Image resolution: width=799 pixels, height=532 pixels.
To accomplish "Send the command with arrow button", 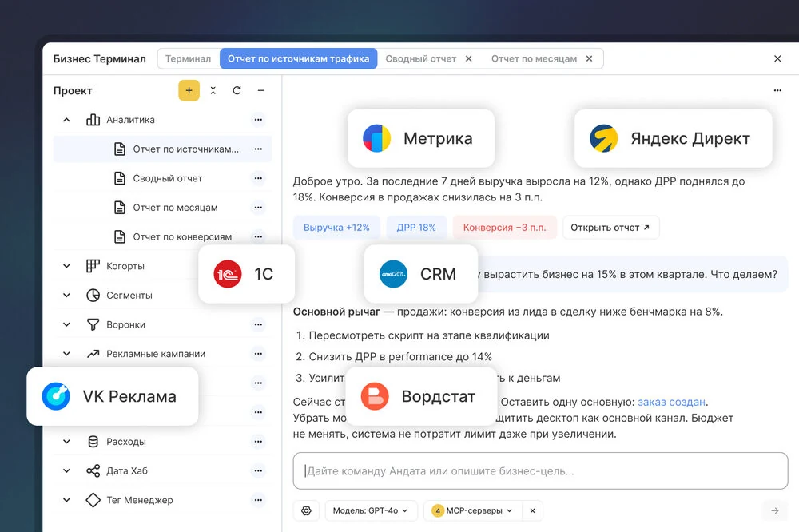I will point(774,510).
